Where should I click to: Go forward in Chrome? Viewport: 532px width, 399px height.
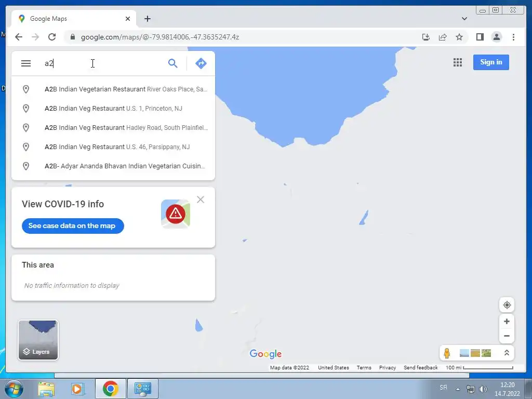point(35,37)
